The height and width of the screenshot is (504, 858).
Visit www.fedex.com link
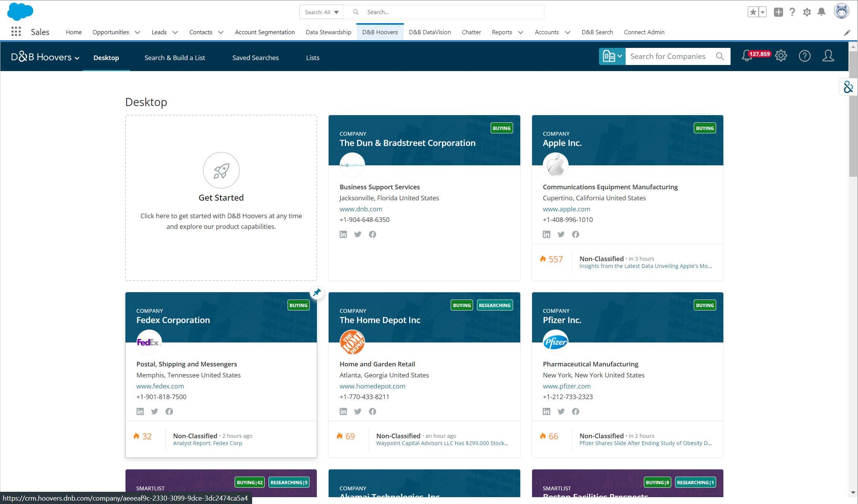pos(160,386)
